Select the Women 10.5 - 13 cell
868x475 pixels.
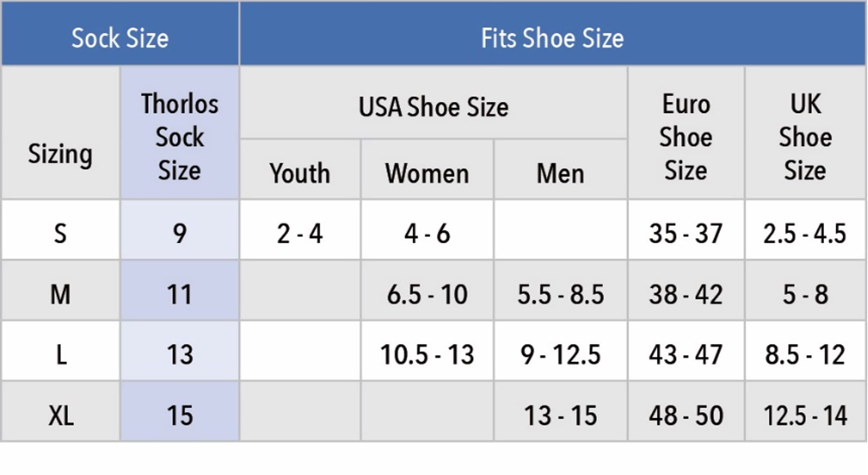(x=427, y=355)
